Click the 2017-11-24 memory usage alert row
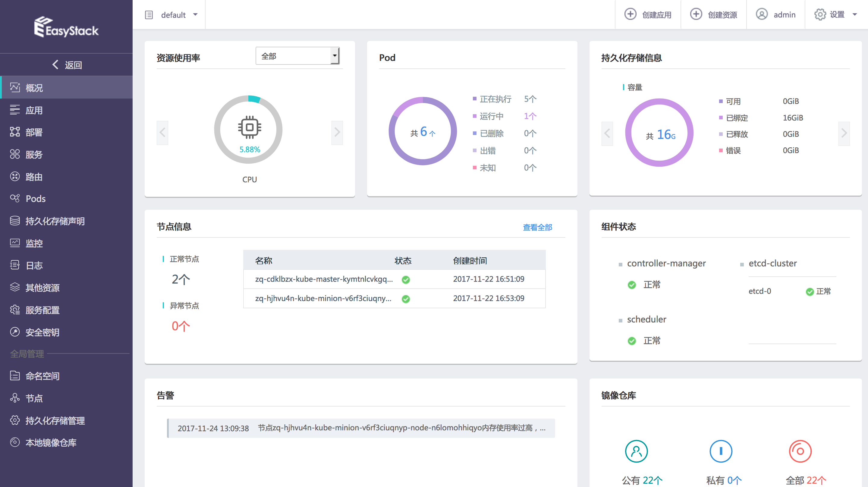 pyautogui.click(x=361, y=428)
